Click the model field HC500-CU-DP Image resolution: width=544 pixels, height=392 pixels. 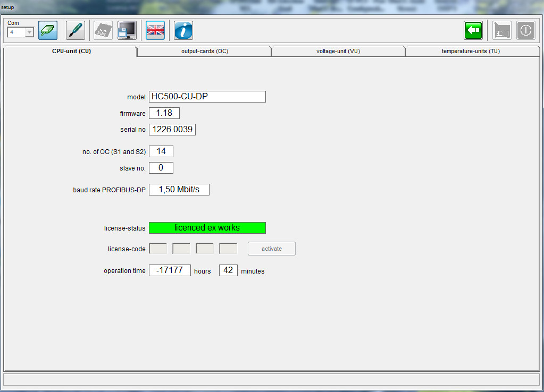pyautogui.click(x=207, y=97)
